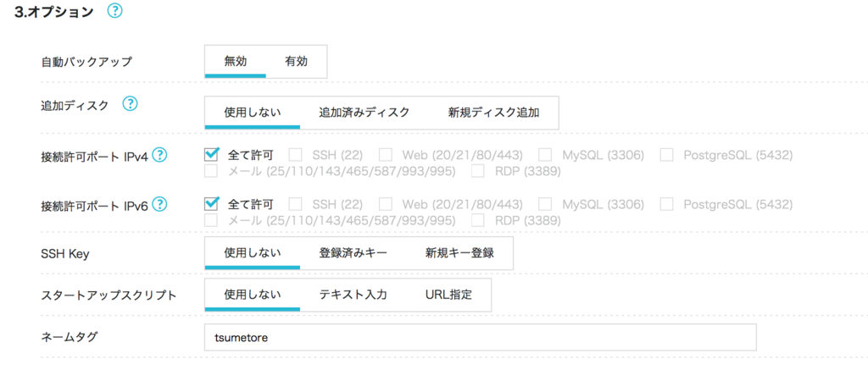868x370 pixels.
Task: Click the スタートアップスクリプト label text
Action: click(x=109, y=295)
